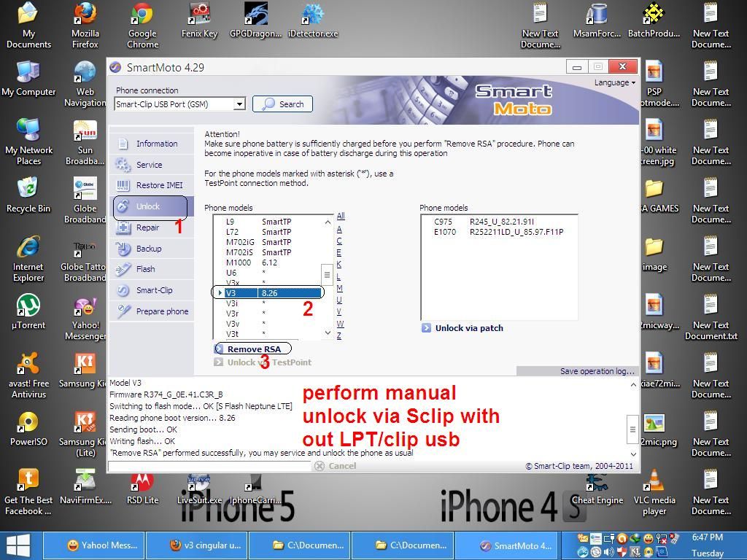The height and width of the screenshot is (560, 747).
Task: Filter phone models by letter E
Action: coord(339,252)
